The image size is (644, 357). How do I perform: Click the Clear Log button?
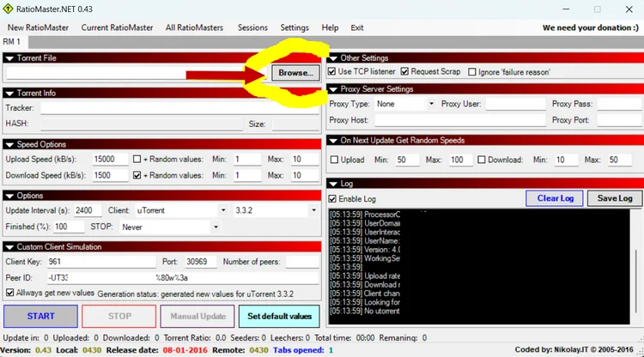[x=555, y=198]
